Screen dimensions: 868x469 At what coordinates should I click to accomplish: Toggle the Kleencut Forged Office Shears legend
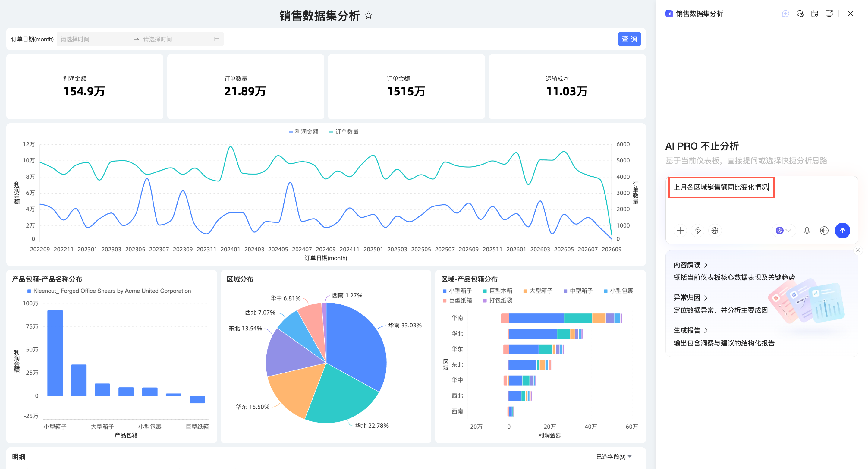109,291
